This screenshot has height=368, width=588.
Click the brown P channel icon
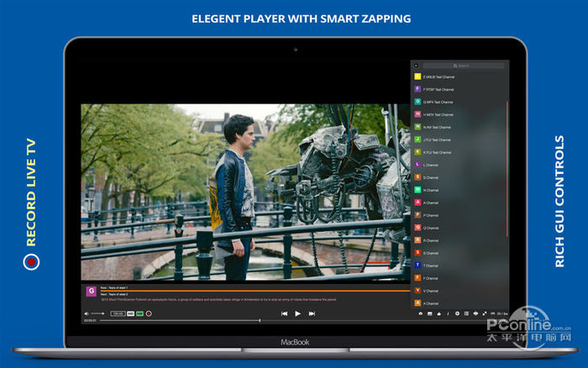click(417, 215)
